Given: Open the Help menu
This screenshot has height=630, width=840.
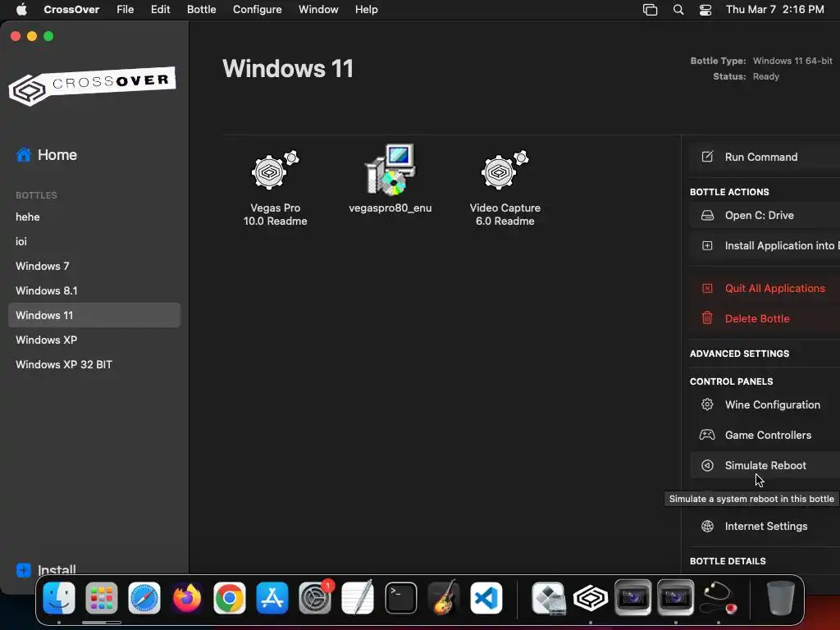Looking at the screenshot, I should [367, 10].
